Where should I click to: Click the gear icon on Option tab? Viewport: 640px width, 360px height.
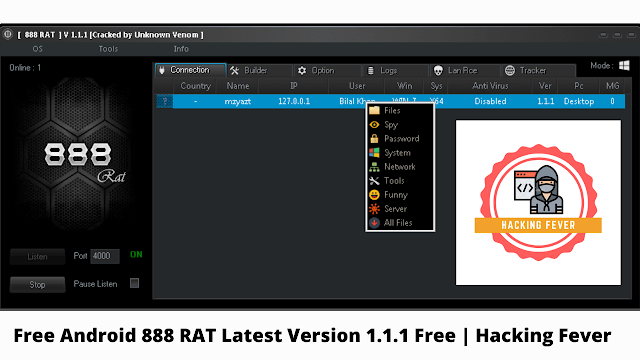302,71
